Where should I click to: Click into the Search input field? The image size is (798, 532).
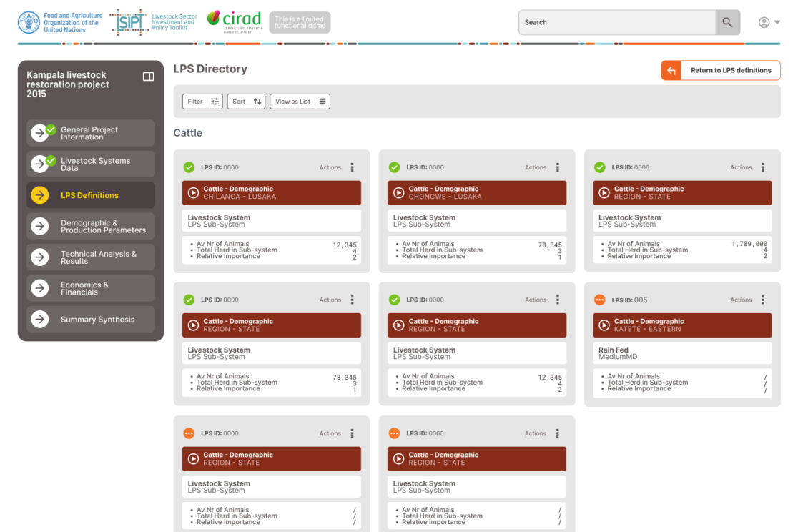[616, 22]
